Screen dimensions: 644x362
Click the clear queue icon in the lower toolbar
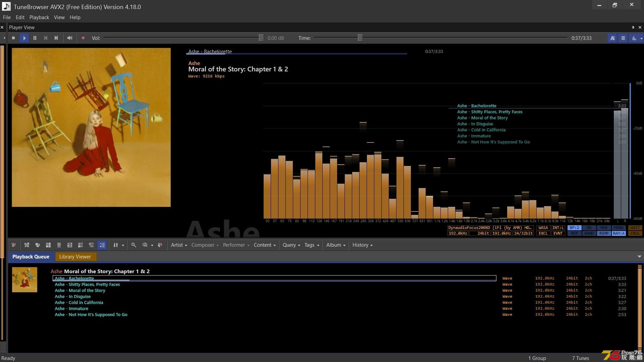click(14, 245)
